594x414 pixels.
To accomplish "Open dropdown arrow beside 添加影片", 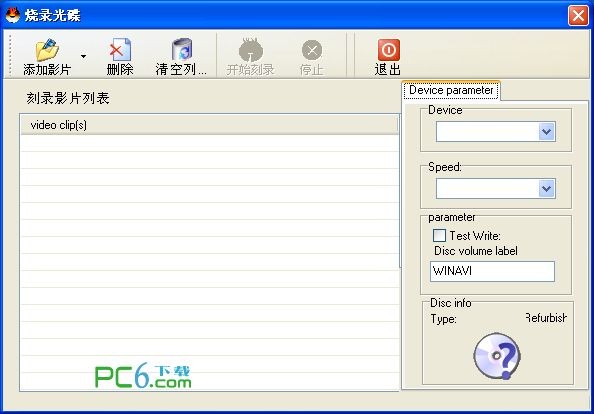I will coord(83,56).
